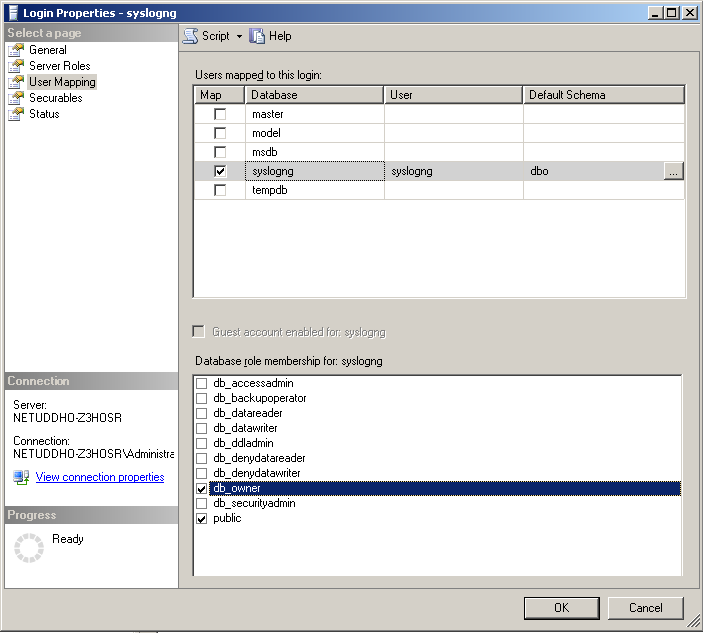Open the Script dropdown arrow

coord(240,37)
